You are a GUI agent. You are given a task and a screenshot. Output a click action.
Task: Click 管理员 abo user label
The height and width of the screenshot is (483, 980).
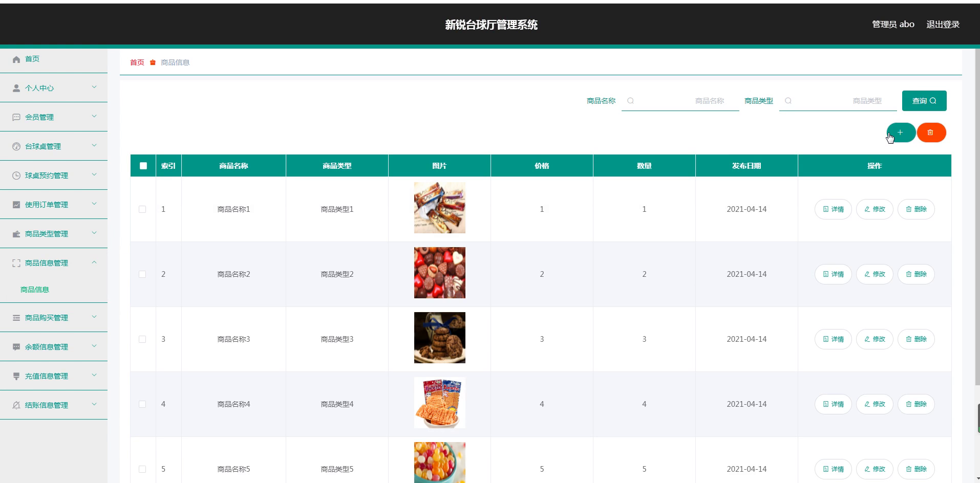pos(893,24)
